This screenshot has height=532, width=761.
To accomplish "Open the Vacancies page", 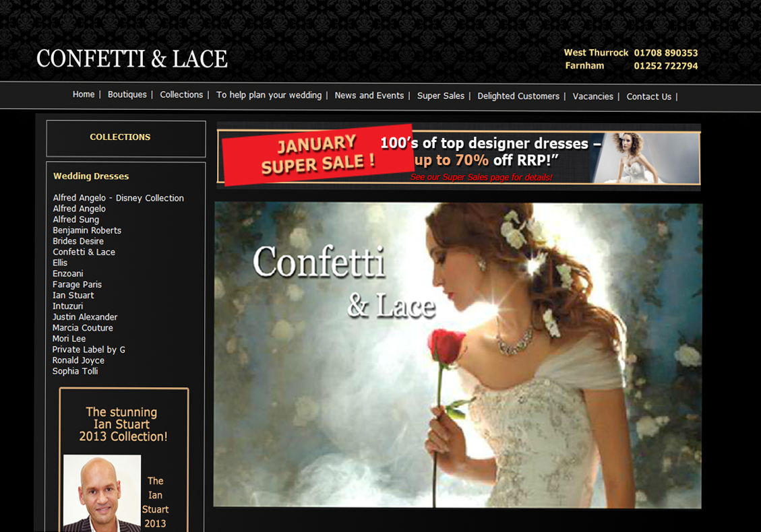I will pos(592,96).
